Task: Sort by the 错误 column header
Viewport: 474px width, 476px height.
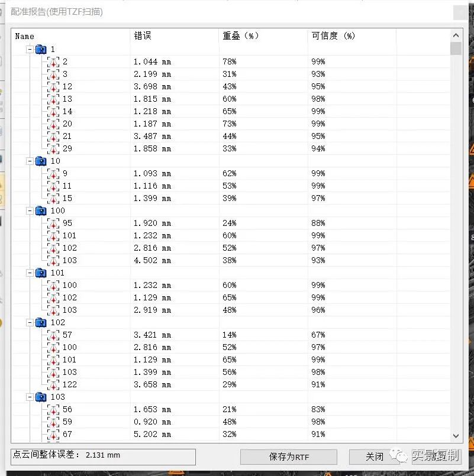Action: [x=174, y=36]
